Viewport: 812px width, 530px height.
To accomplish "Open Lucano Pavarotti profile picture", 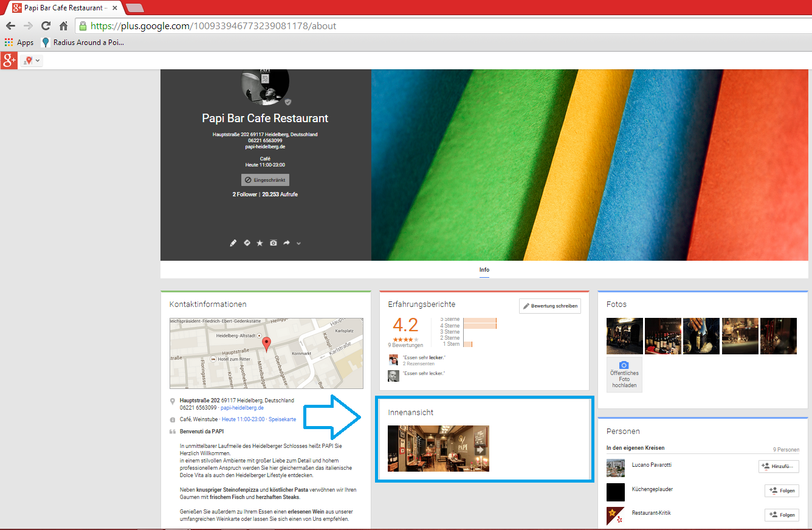I will (x=616, y=468).
